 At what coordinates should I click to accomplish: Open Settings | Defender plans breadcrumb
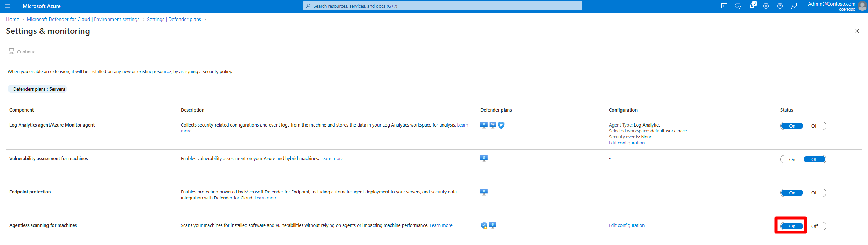coord(174,19)
